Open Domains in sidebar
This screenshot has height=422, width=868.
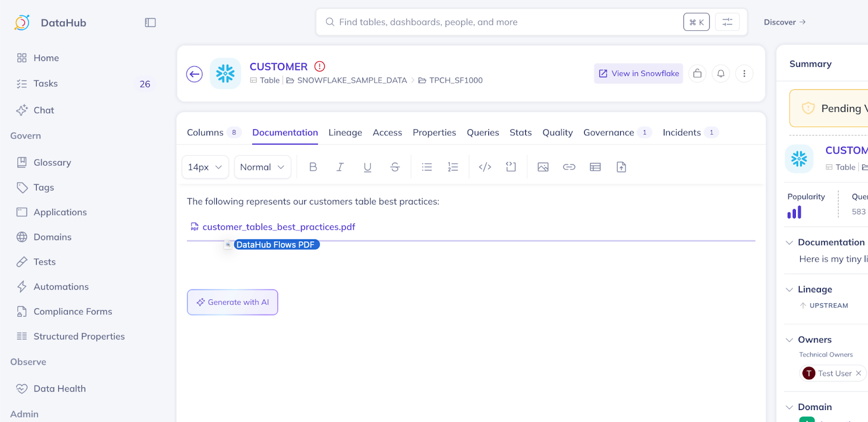(44, 237)
